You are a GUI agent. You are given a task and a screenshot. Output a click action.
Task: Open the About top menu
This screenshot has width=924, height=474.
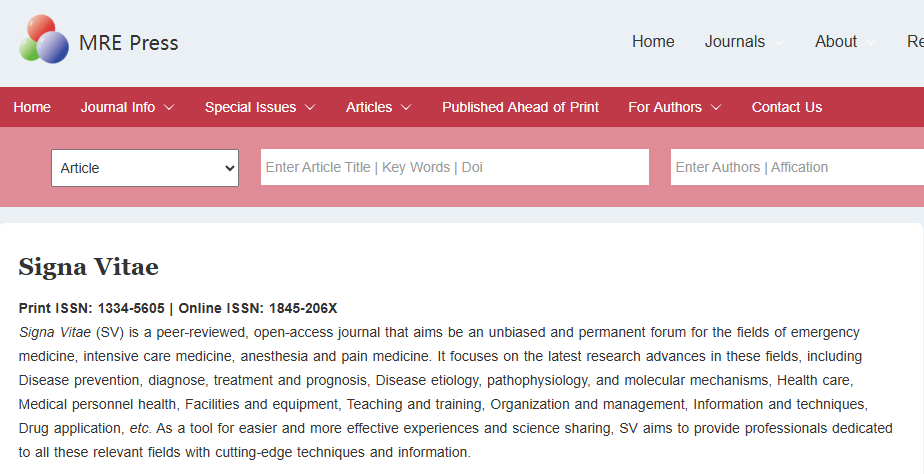836,42
